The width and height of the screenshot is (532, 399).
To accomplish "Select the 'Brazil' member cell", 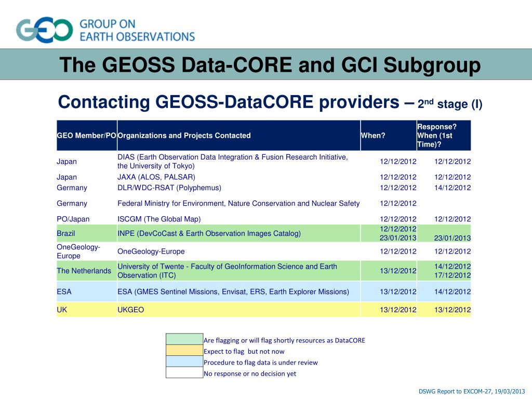I will [x=87, y=233].
